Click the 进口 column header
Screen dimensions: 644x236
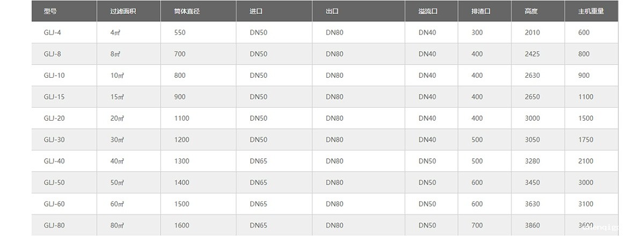coord(257,11)
